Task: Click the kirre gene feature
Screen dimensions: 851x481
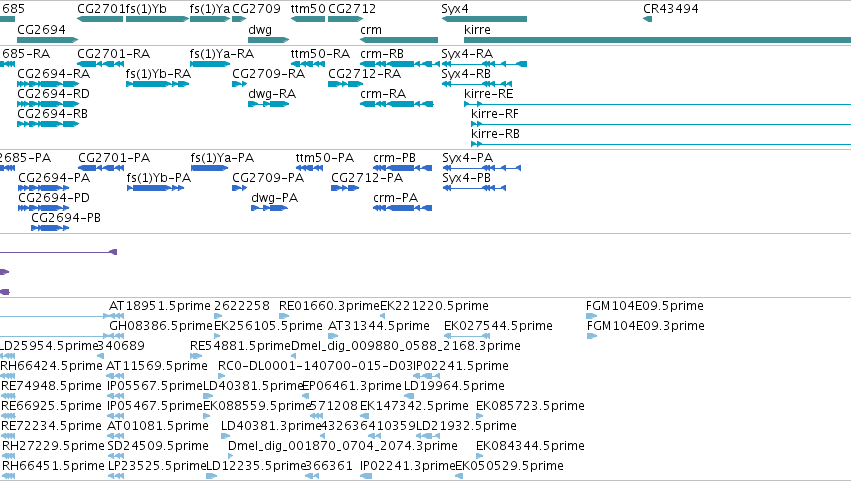Action: pos(657,40)
